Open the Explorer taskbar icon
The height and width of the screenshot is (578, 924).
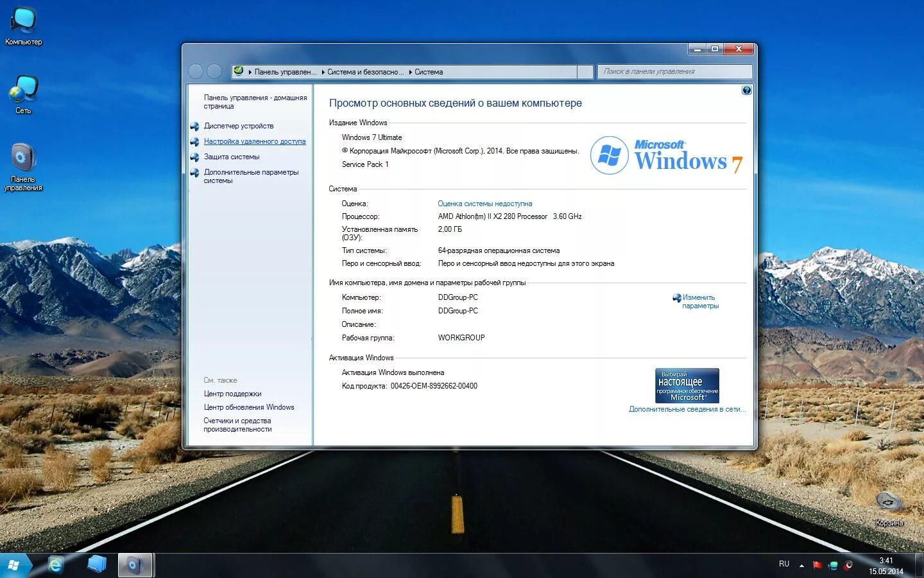pos(96,565)
